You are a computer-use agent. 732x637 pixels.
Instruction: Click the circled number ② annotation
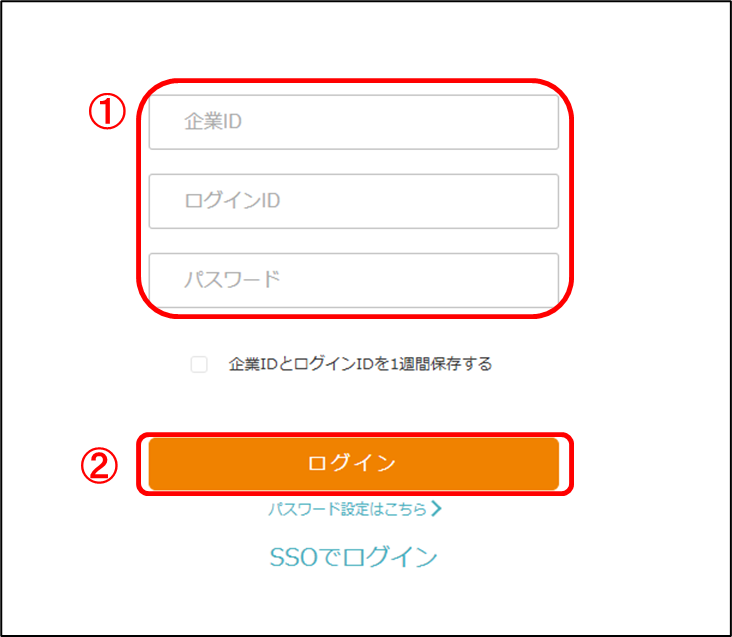[99, 465]
